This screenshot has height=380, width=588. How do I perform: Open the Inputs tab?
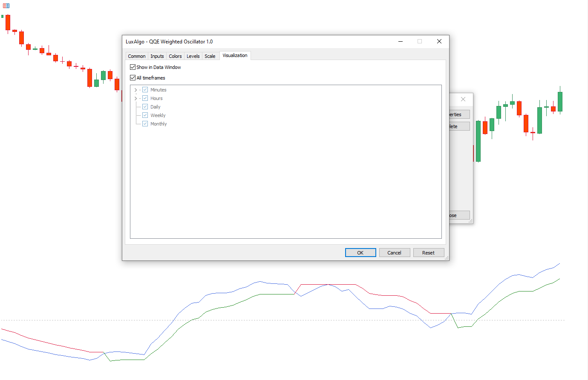click(x=157, y=56)
